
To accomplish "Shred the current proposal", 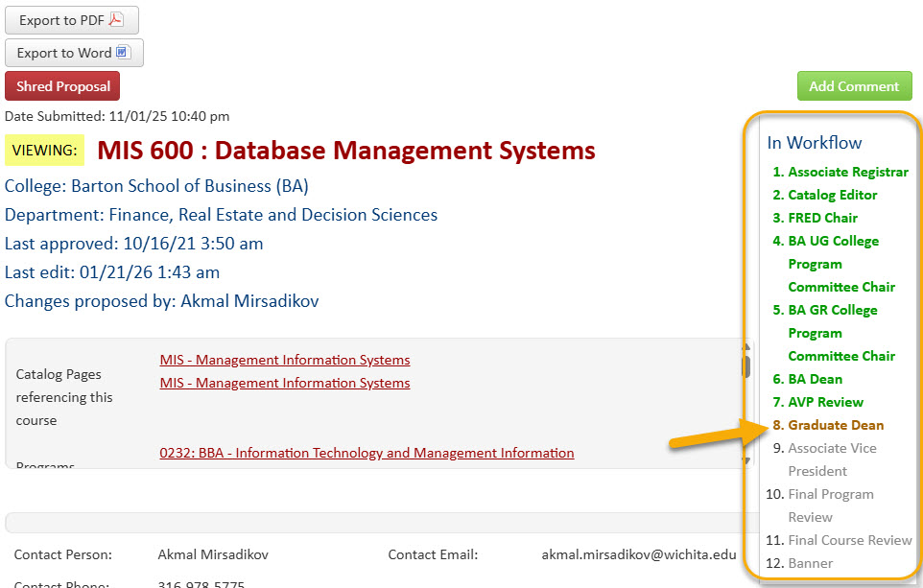I will (x=61, y=85).
